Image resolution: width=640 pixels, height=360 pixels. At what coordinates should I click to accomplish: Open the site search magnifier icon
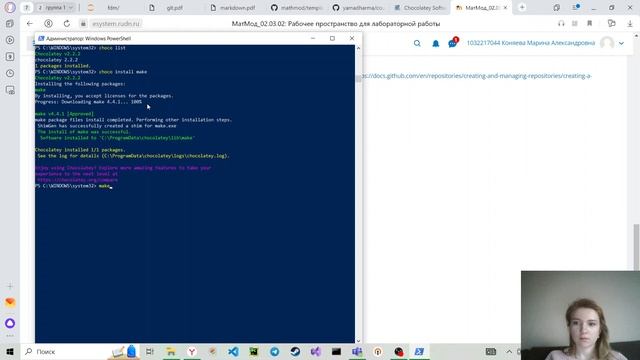417,43
